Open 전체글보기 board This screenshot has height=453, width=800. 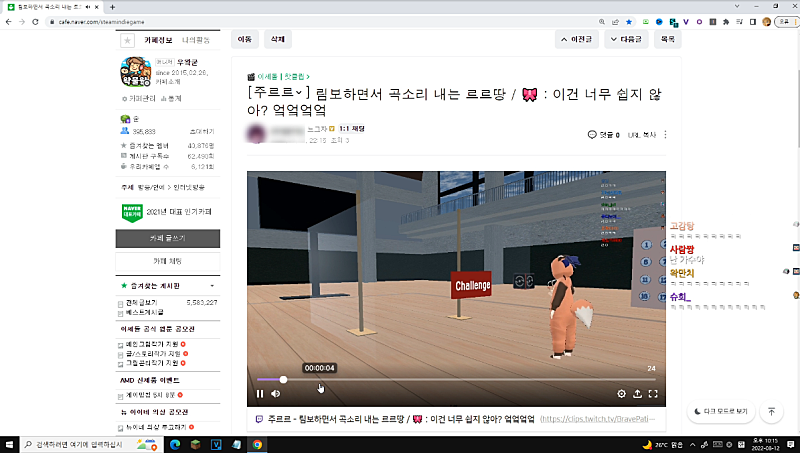[141, 303]
